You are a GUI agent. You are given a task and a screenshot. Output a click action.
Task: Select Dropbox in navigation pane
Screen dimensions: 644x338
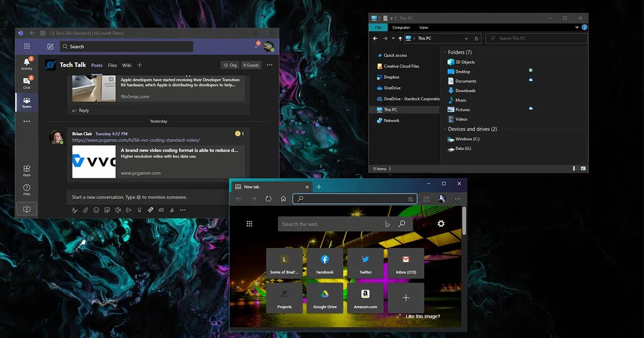click(x=387, y=77)
